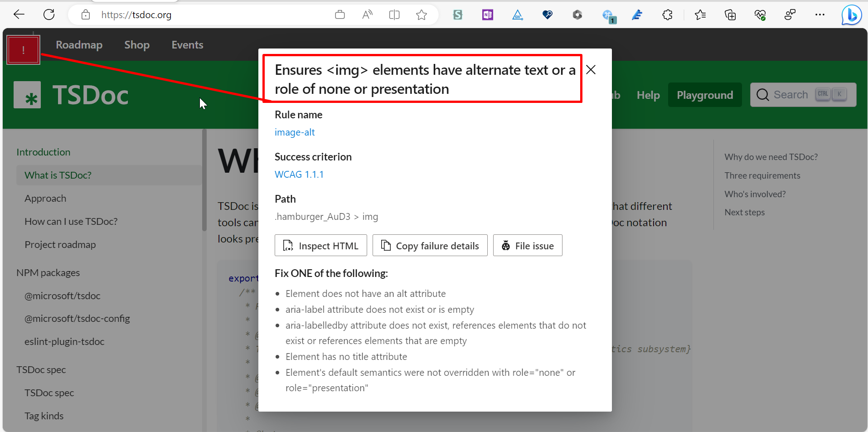Switch to the Playground tab

pyautogui.click(x=705, y=95)
